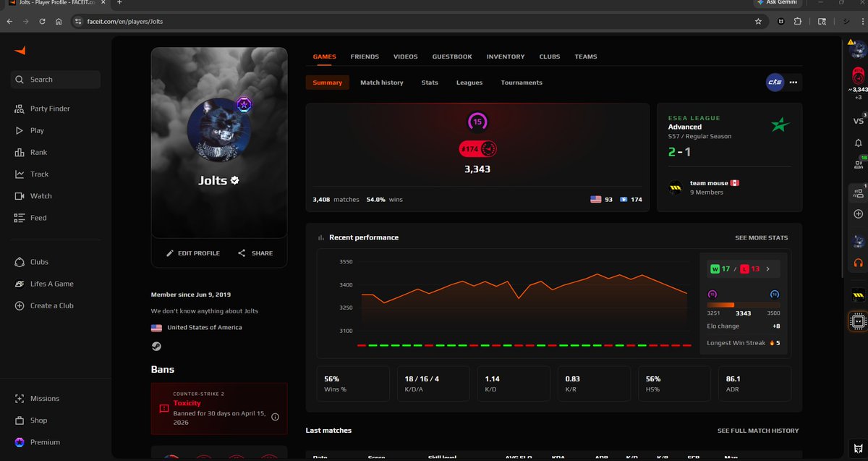The image size is (868, 461).
Task: Click the Search field in sidebar
Action: coord(55,80)
